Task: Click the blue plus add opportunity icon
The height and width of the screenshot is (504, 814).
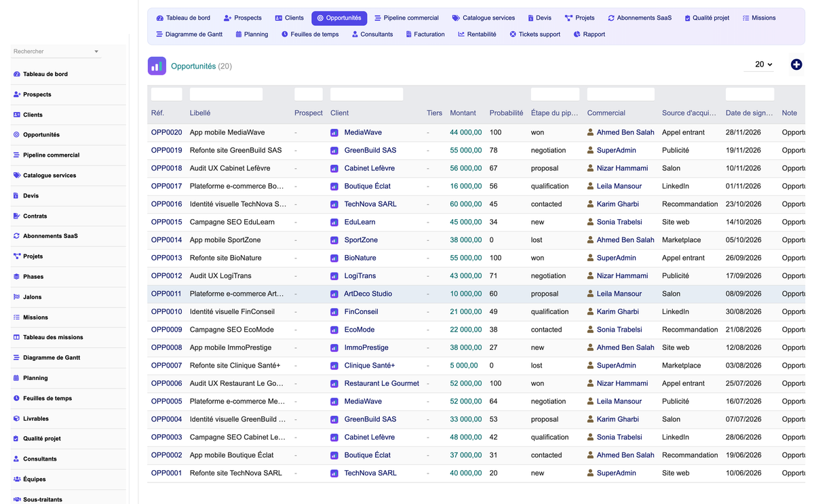Action: 796,64
